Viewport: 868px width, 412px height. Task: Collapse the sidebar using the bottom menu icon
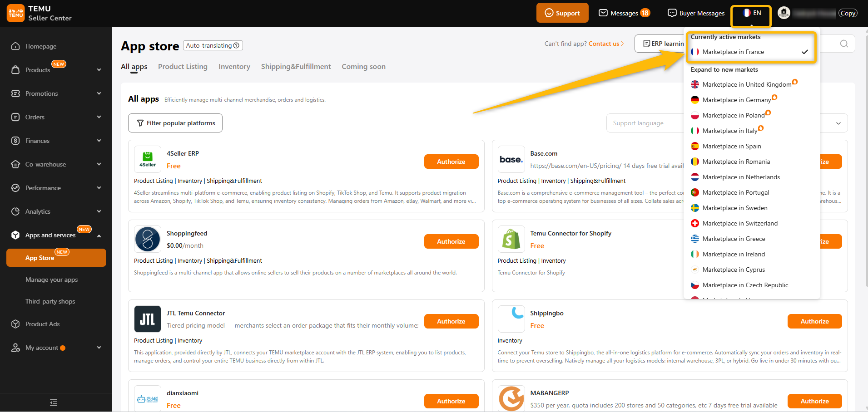click(54, 402)
